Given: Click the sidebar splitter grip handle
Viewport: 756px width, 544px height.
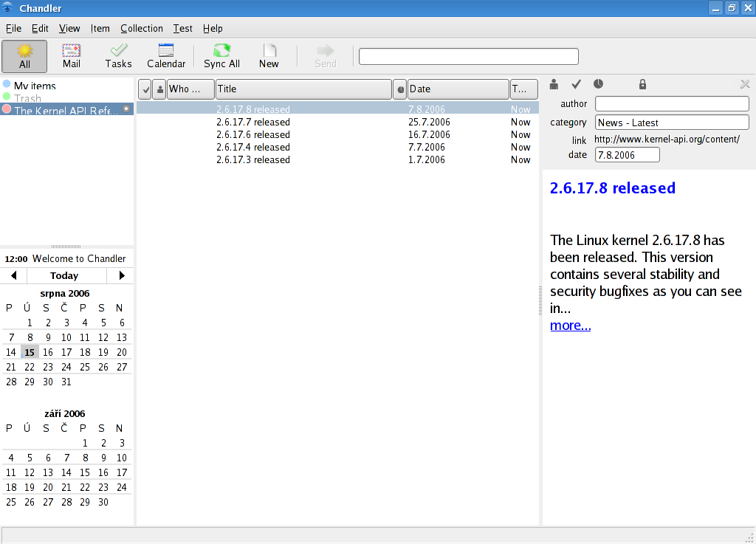Looking at the screenshot, I should coord(66,247).
